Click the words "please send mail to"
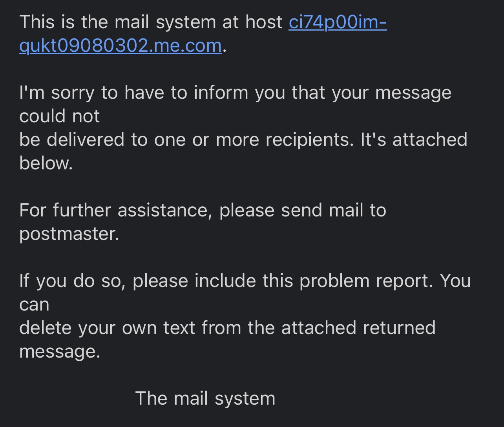 point(303,210)
